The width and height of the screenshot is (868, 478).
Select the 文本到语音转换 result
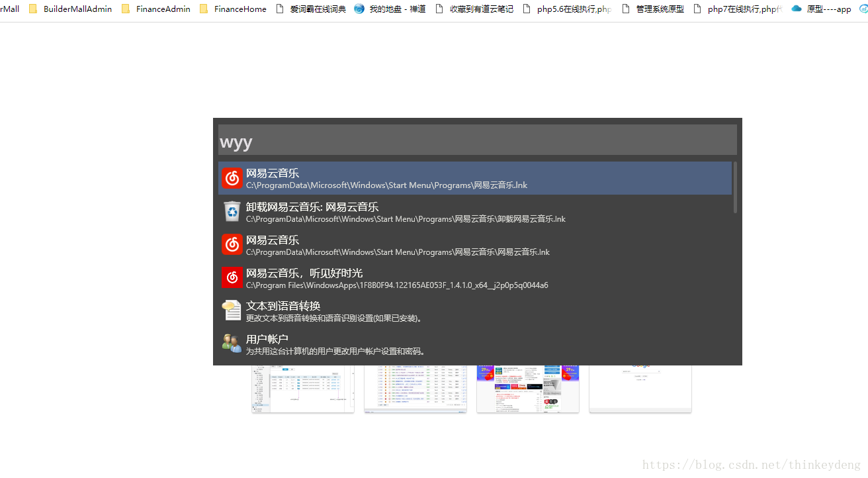475,311
